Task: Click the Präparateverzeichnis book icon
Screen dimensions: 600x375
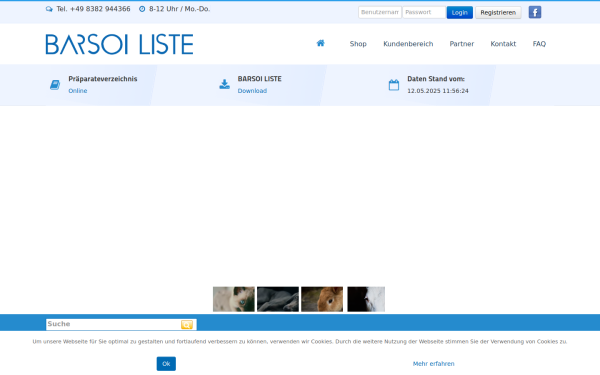Action: pos(55,85)
